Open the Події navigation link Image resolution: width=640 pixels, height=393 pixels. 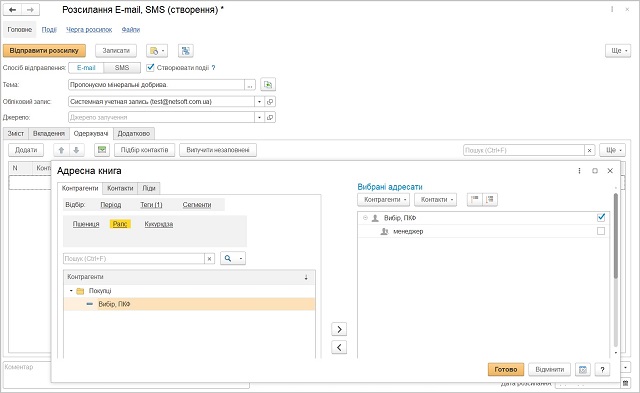[x=49, y=29]
